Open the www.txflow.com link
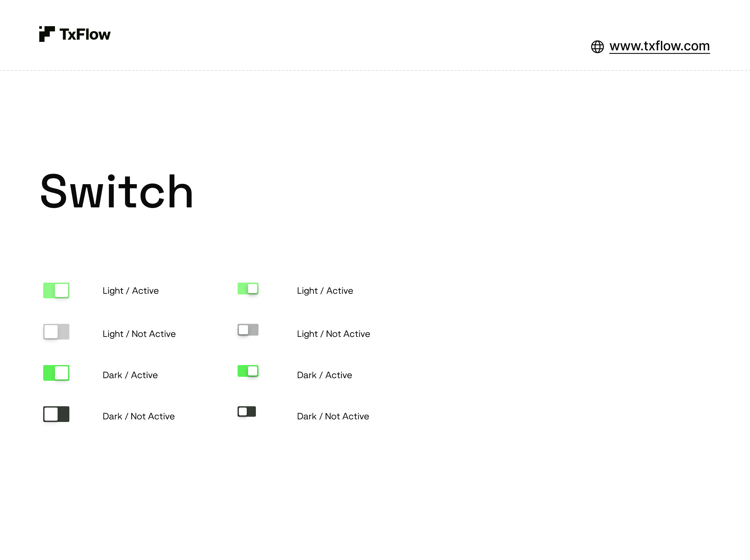 tap(659, 46)
